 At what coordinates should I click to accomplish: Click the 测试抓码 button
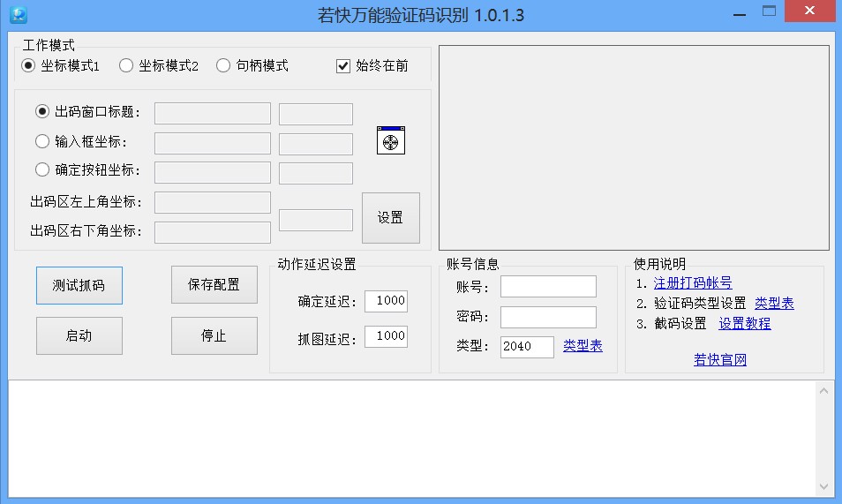[x=79, y=285]
